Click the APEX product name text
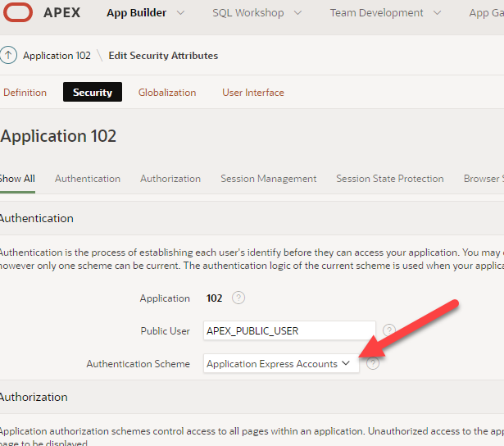This screenshot has width=504, height=446. click(62, 13)
